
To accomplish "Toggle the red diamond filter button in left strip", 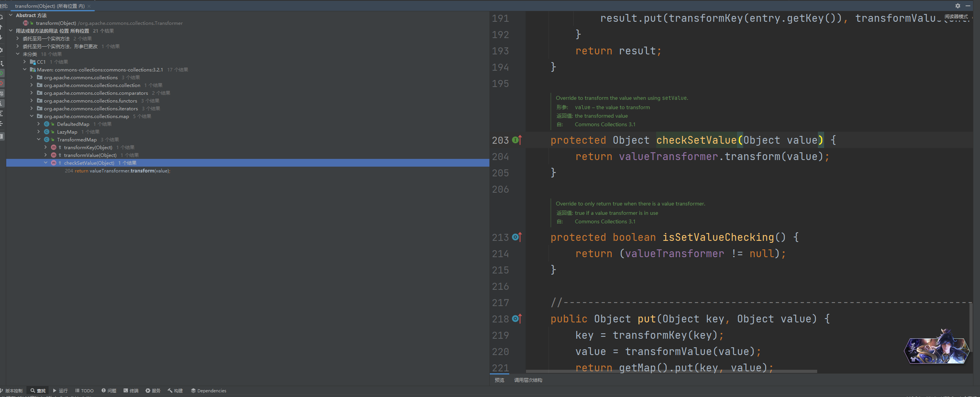I will click(2, 83).
